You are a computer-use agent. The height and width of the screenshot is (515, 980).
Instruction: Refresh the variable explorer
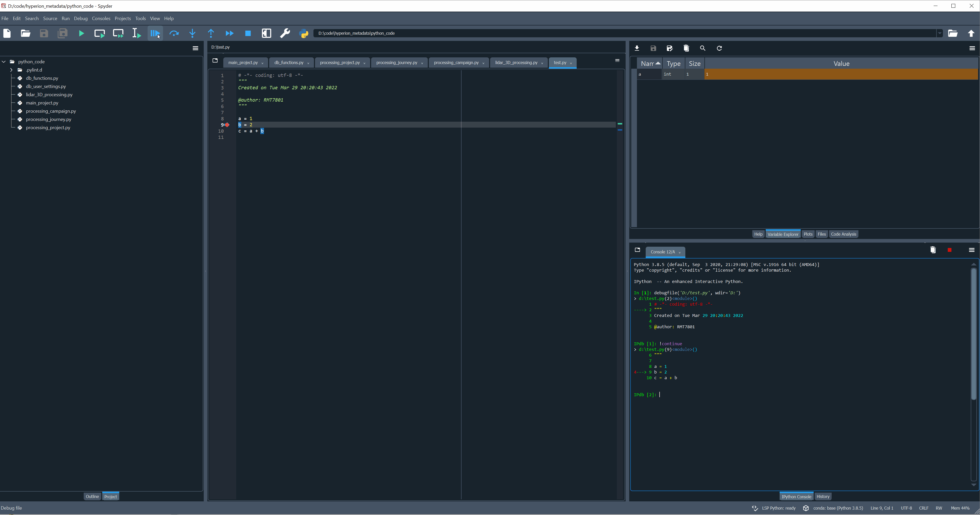tap(719, 48)
